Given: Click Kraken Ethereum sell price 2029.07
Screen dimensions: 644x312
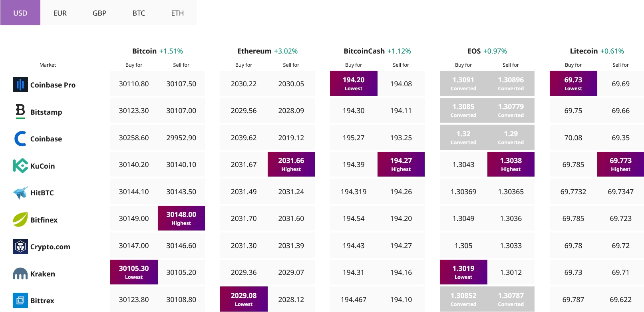Looking at the screenshot, I should 291,272.
